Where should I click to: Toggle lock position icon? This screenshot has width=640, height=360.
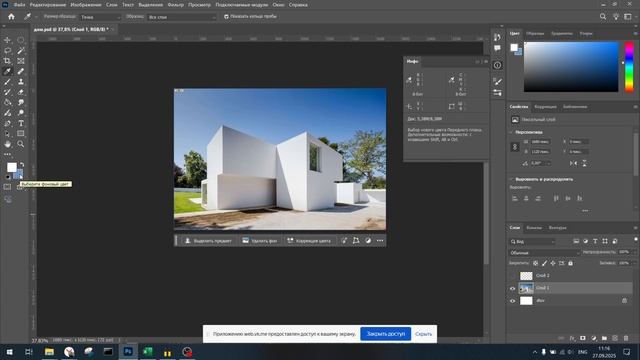553,263
